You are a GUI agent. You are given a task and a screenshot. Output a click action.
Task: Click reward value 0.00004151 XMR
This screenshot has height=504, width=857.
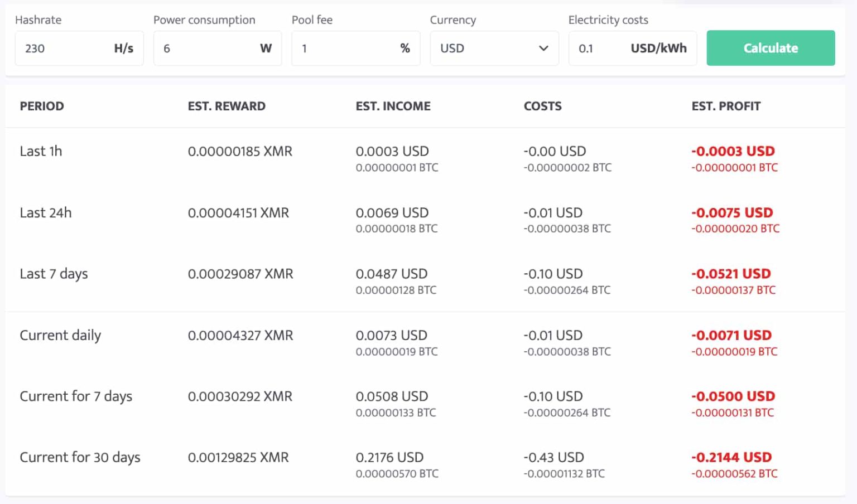[x=238, y=212]
